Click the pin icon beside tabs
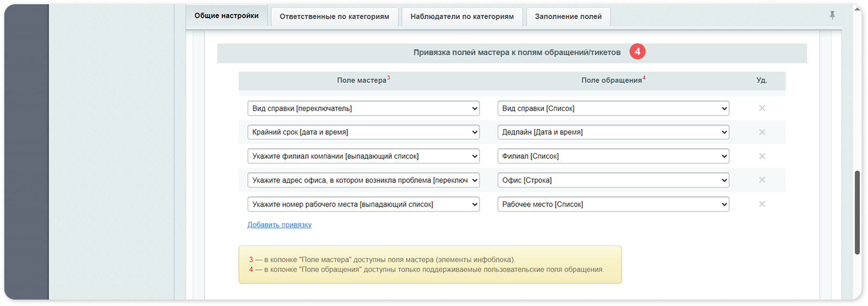Viewport: 868px width, 306px height. click(832, 16)
